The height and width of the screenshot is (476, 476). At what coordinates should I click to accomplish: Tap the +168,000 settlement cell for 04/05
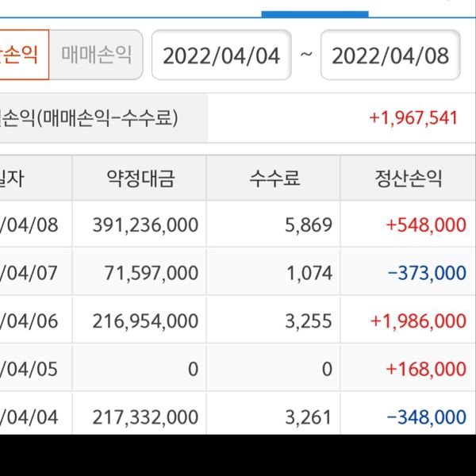[425, 370]
